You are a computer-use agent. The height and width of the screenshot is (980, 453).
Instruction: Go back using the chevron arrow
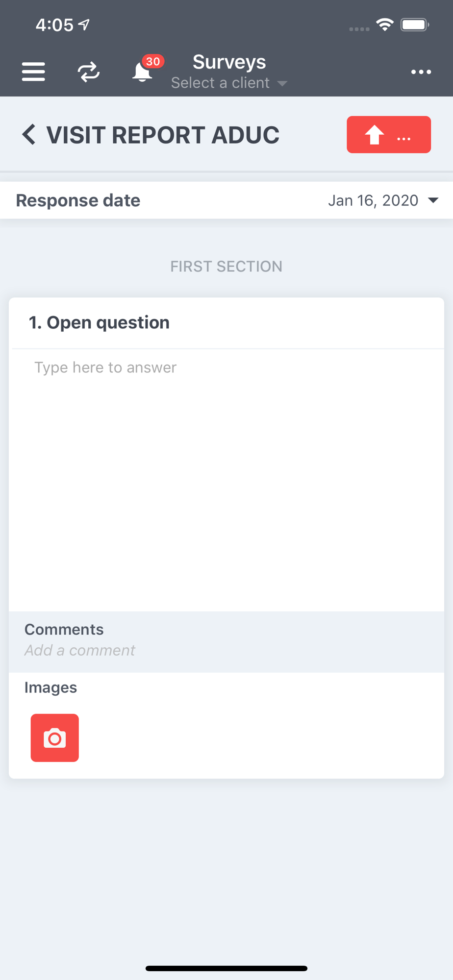coord(29,134)
